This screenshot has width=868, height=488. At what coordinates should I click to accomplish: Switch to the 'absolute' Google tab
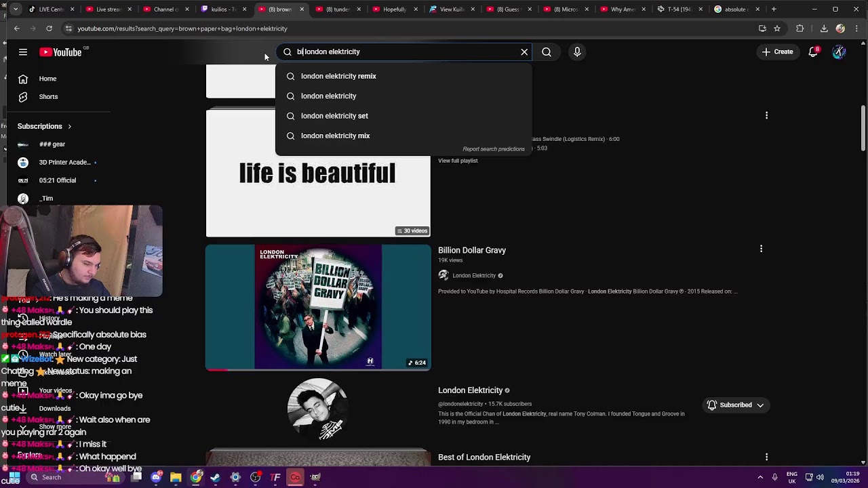pos(736,9)
